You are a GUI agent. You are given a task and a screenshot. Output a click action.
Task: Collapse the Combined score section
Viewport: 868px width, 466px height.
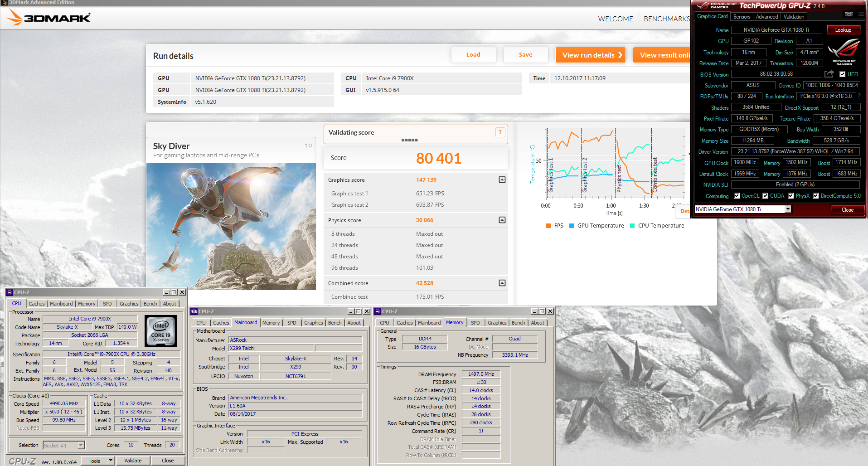point(502,283)
